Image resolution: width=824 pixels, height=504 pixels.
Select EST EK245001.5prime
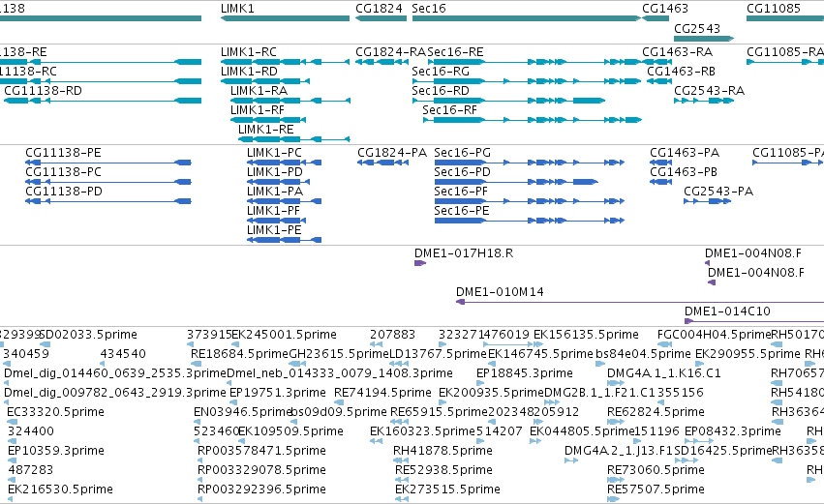(x=285, y=335)
